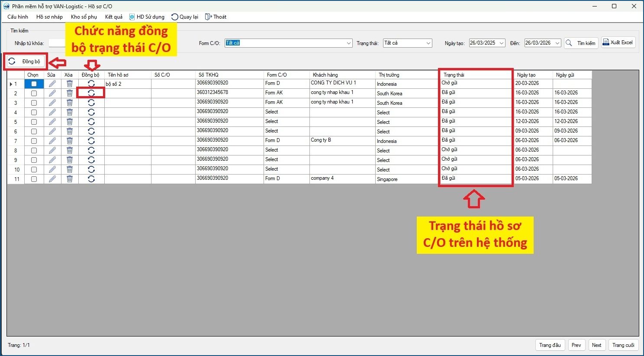Click the sync icon in row 10

click(91, 169)
